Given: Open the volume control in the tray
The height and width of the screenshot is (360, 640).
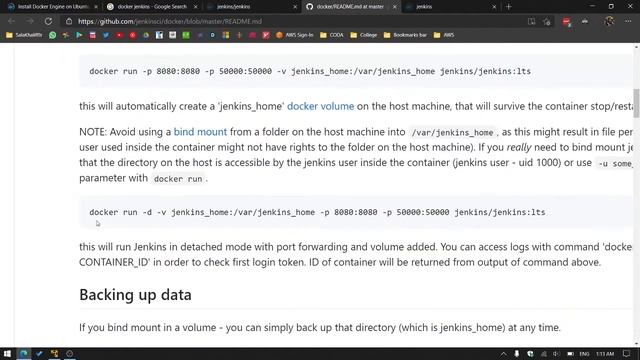Looking at the screenshot, I should pyautogui.click(x=557, y=354).
